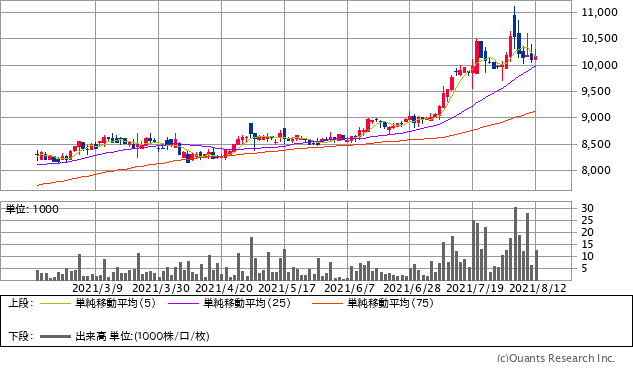Click the volume axis label 30
Viewport: 633px width, 374px height.
pyautogui.click(x=587, y=208)
